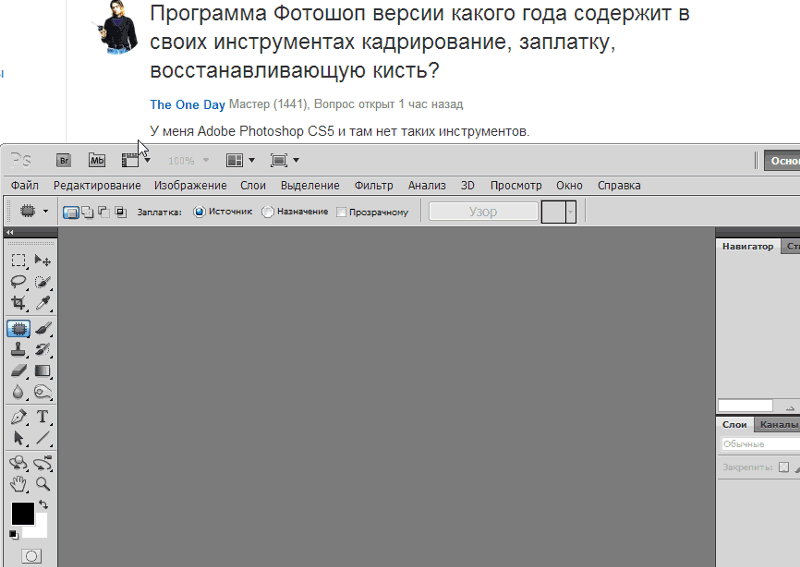800x567 pixels.
Task: Swap foreground and background colors
Action: (44, 504)
